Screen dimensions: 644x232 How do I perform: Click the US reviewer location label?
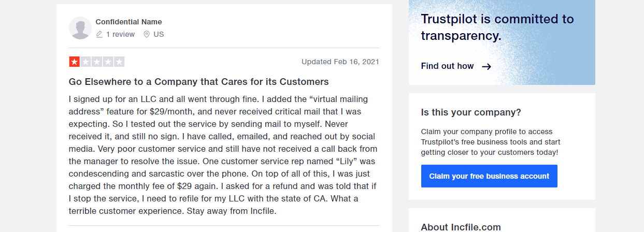coord(159,34)
